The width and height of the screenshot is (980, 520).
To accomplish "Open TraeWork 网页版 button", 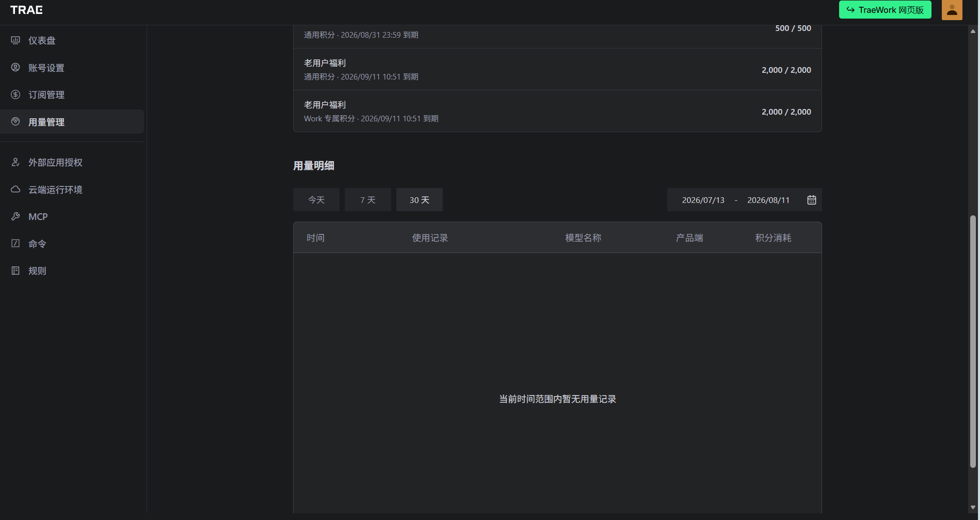I will (885, 10).
